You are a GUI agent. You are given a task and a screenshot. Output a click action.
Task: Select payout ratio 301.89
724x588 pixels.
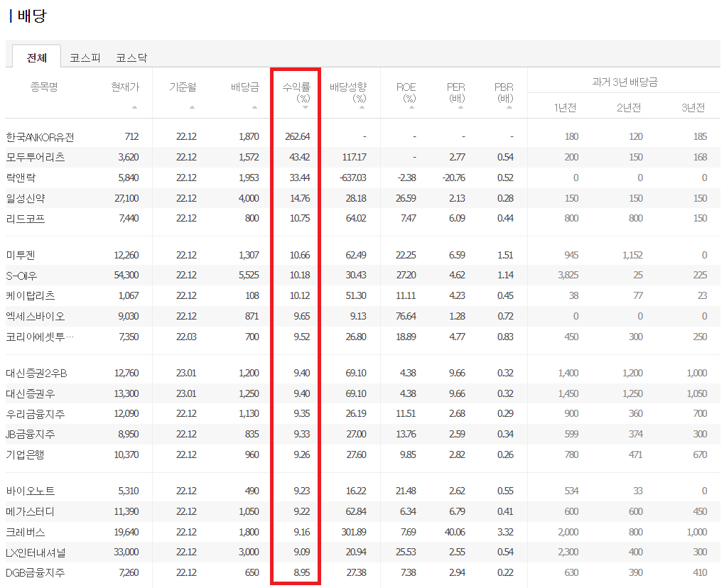coord(354,532)
